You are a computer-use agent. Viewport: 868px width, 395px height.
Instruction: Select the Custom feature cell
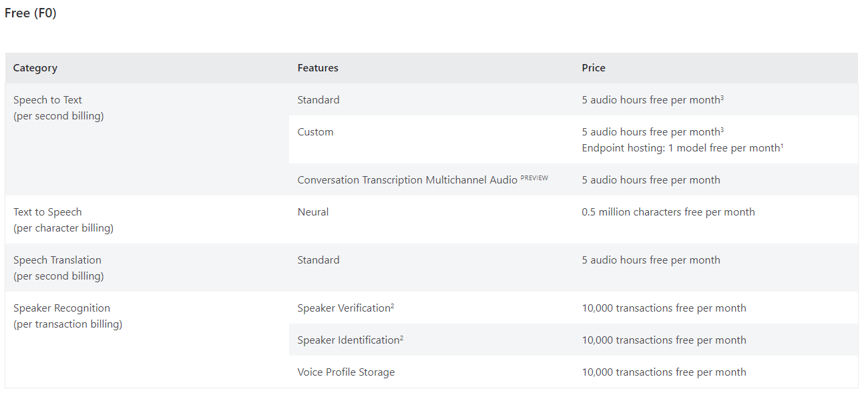[315, 132]
